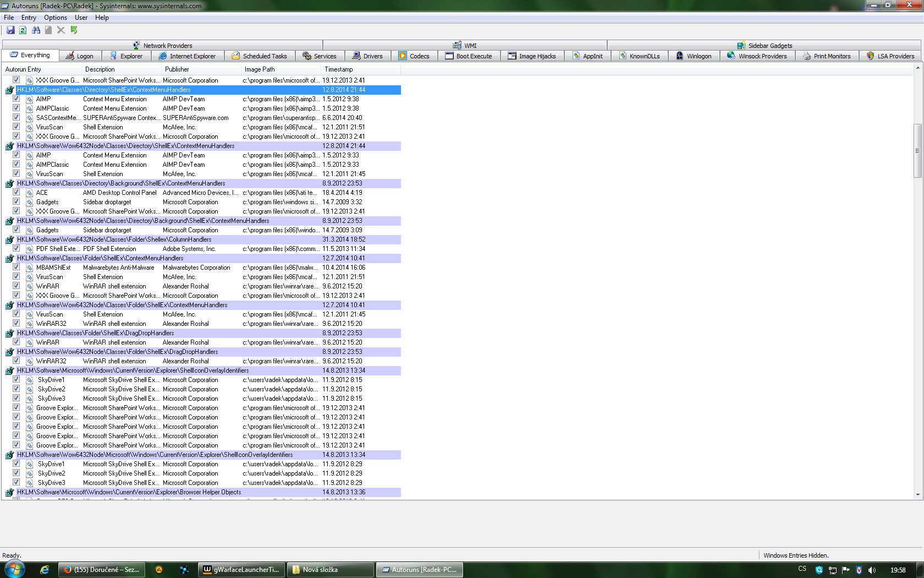Uncheck the SkyDrive3 checkbox dated 11.9.2012 8:29
Viewport: 924px width, 578px height.
coord(16,482)
